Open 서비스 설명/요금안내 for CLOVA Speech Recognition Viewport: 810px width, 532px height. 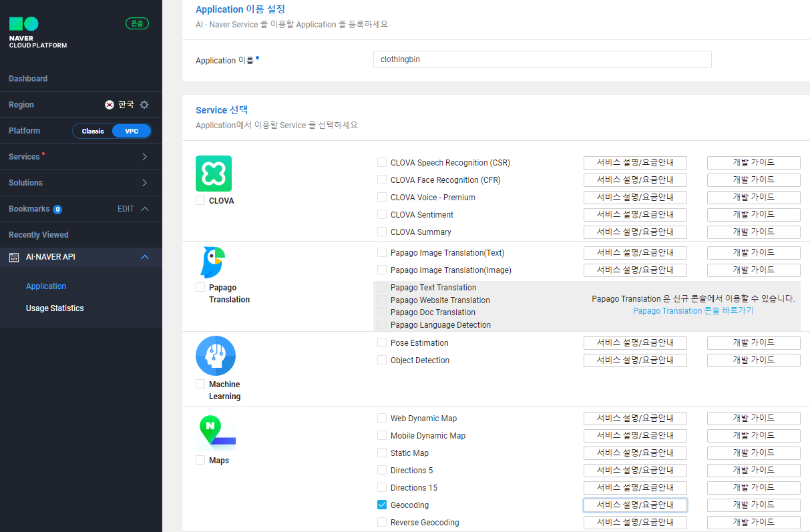tap(635, 162)
